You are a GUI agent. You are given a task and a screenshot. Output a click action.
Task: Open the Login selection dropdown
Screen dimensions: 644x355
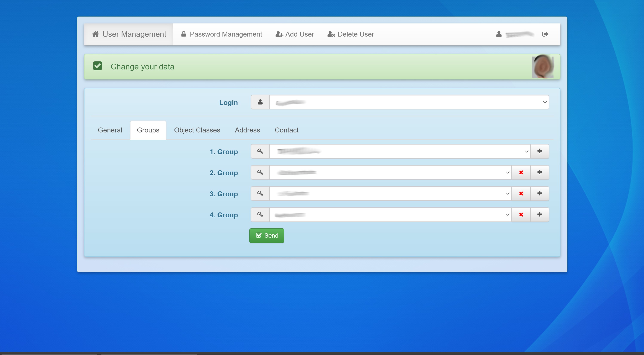tap(545, 102)
